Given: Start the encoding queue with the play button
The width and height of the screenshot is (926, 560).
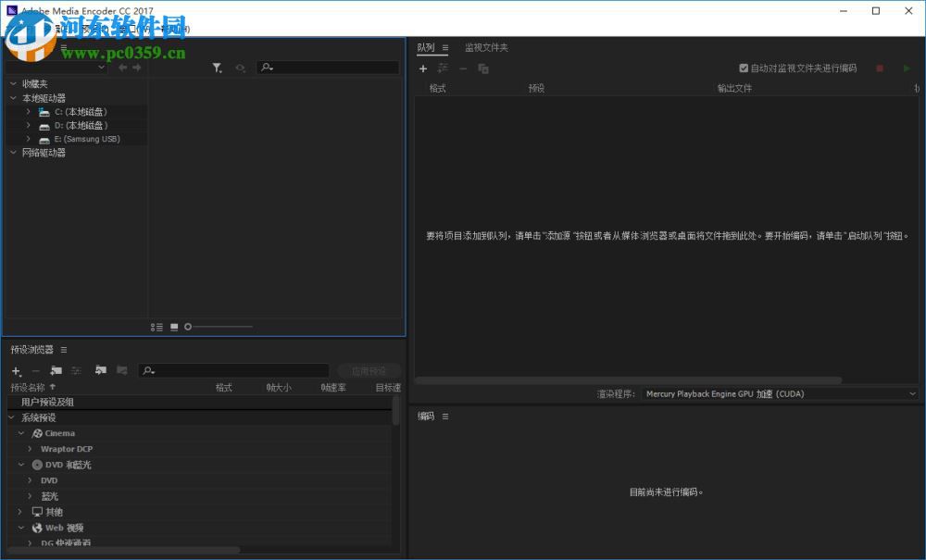Looking at the screenshot, I should pos(907,68).
